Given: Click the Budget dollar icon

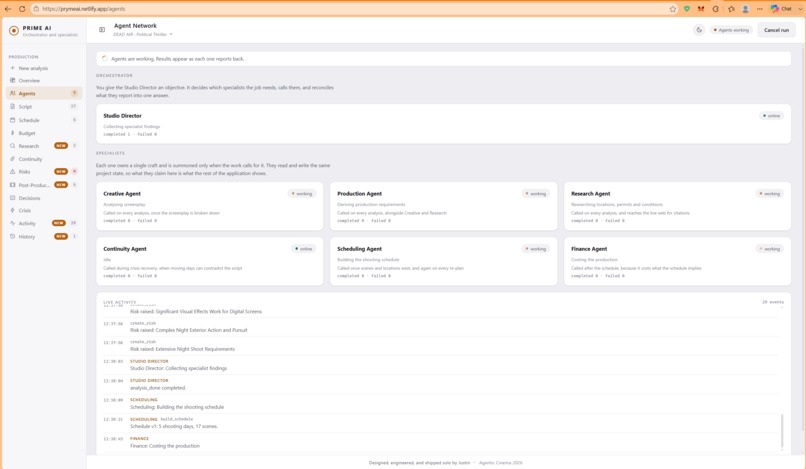Looking at the screenshot, I should coord(12,133).
